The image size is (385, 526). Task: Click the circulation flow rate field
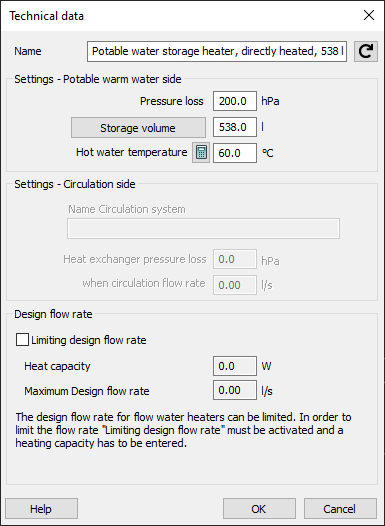(235, 285)
